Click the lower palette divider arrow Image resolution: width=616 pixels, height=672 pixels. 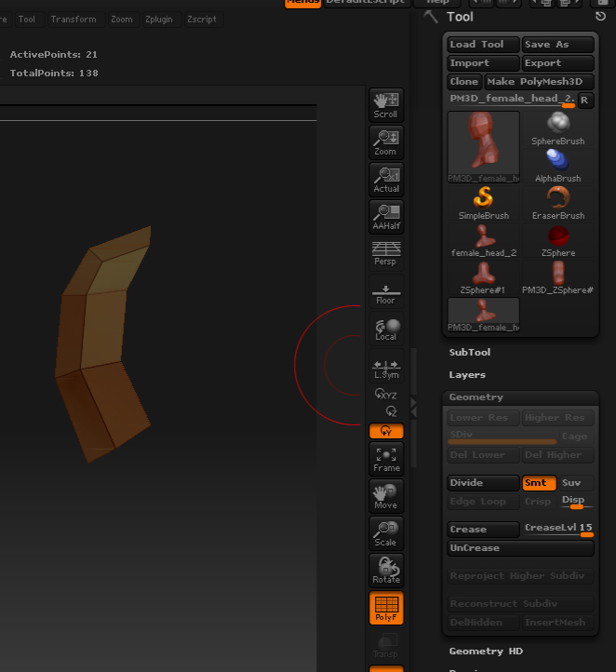pyautogui.click(x=413, y=412)
